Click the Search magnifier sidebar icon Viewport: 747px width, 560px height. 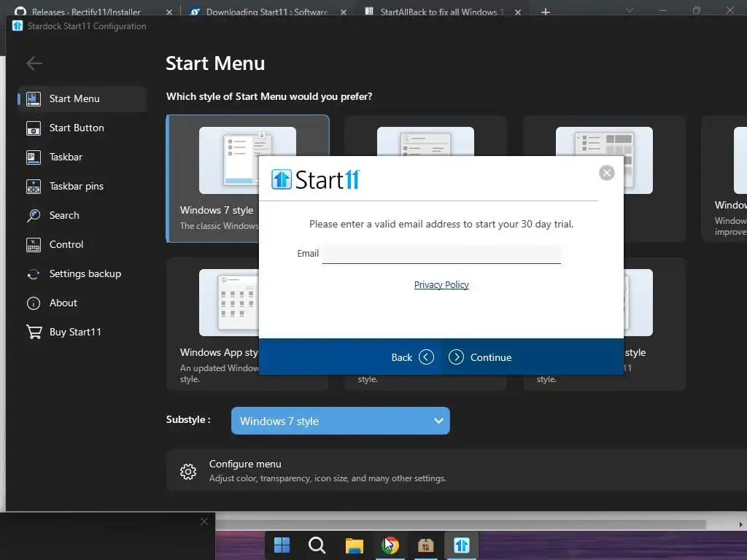coord(34,215)
